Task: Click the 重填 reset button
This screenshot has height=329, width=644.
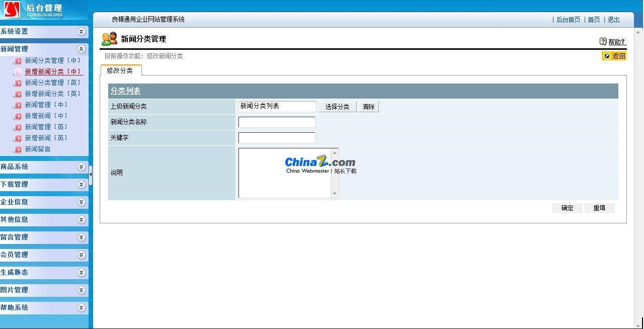Action: [x=599, y=208]
